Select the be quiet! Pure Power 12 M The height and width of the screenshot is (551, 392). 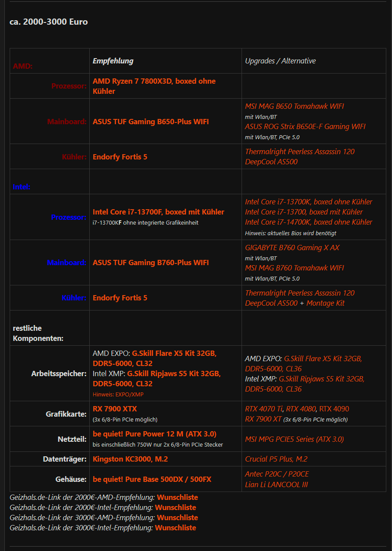tap(154, 433)
